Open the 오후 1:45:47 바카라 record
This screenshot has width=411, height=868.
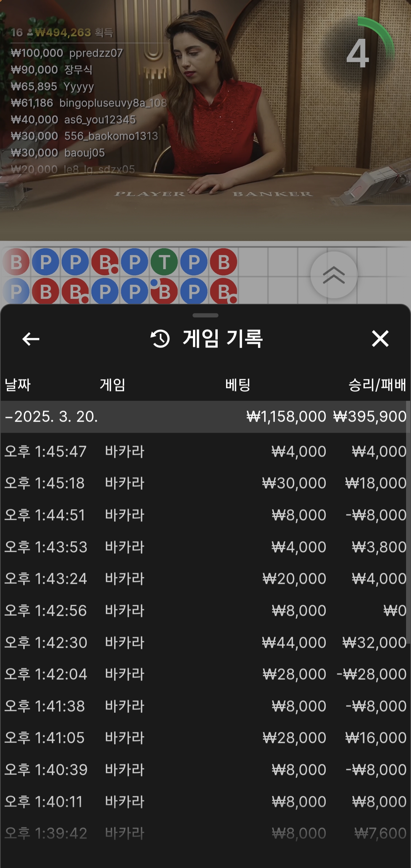[205, 452]
